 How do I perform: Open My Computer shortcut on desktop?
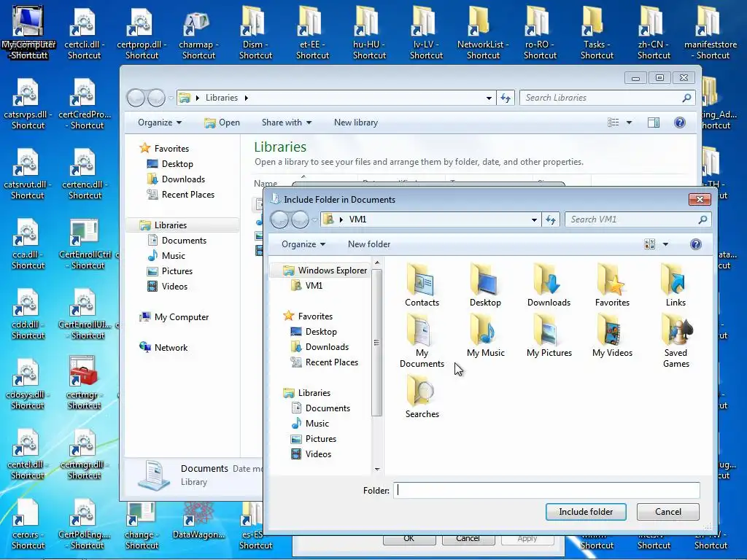[x=28, y=32]
